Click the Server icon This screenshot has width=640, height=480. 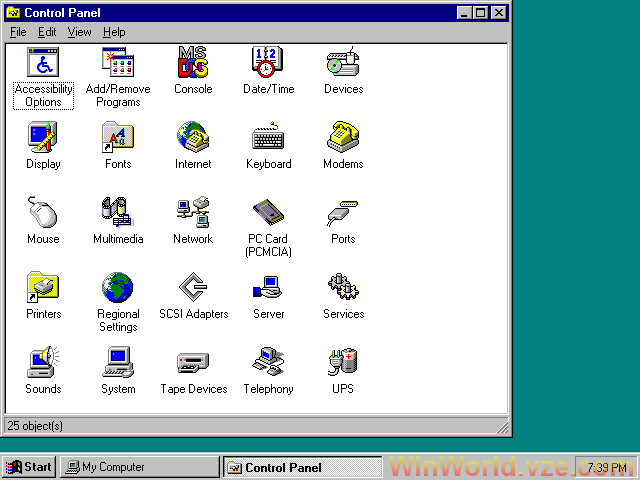point(268,287)
